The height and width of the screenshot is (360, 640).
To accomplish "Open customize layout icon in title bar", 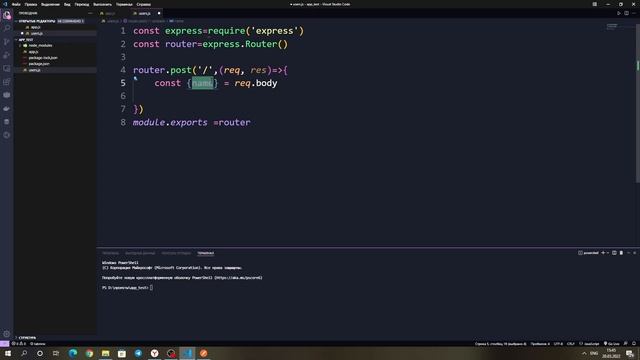I will pyautogui.click(x=595, y=4).
